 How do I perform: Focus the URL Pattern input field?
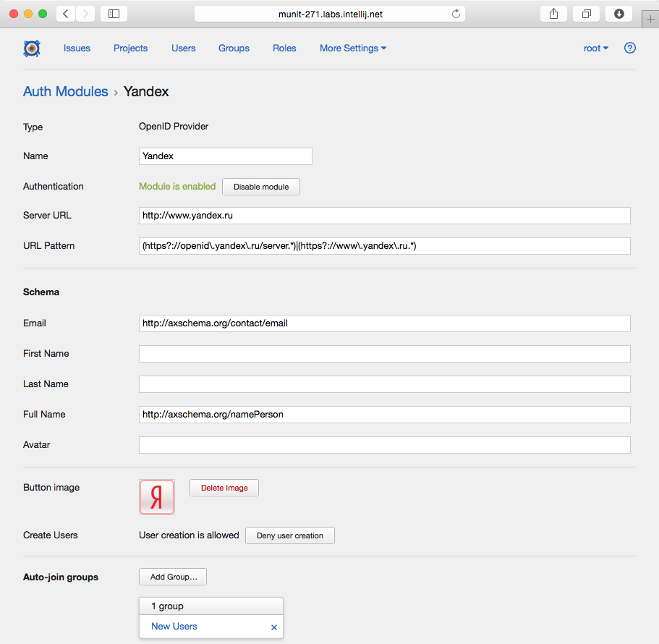385,246
